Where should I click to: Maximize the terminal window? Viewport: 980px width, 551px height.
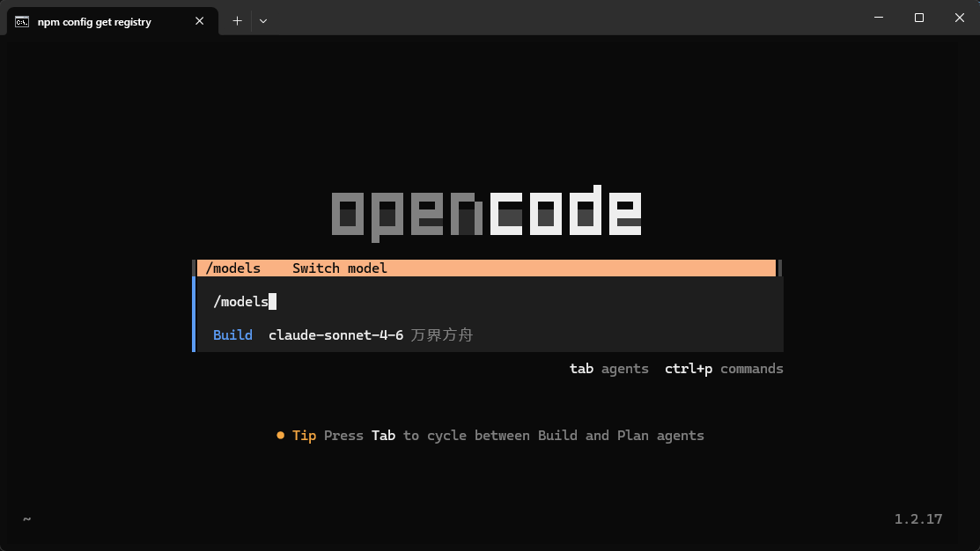[919, 18]
